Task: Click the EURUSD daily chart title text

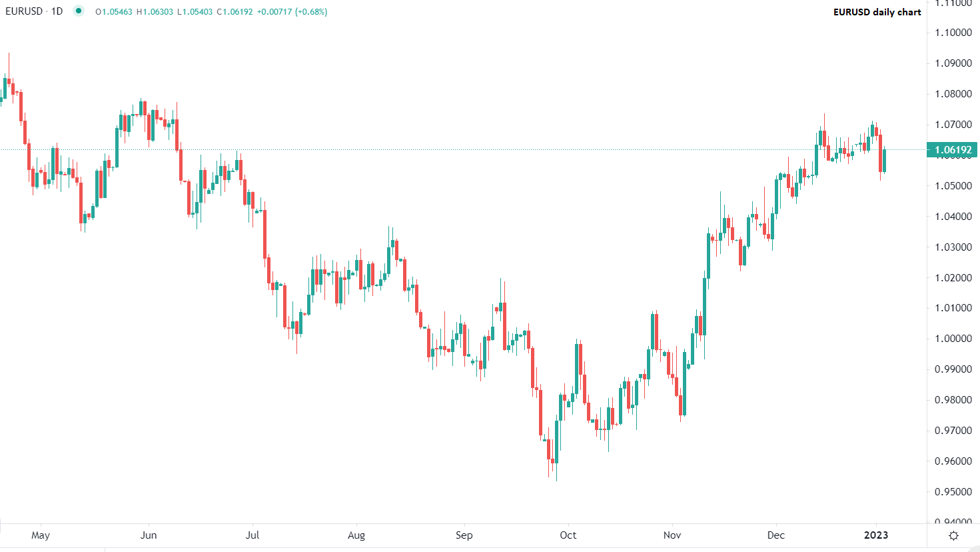Action: click(877, 12)
